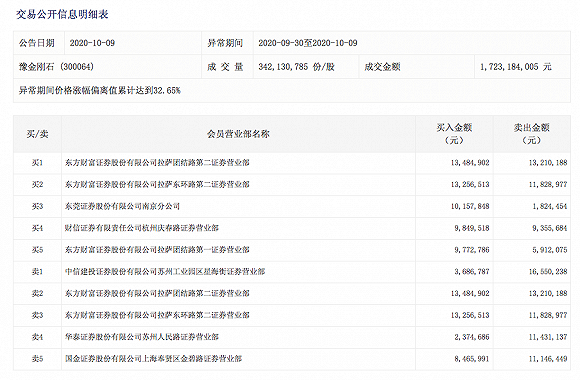Click the announcement date 2020-10-09 value
580x380 pixels.
tap(92, 43)
